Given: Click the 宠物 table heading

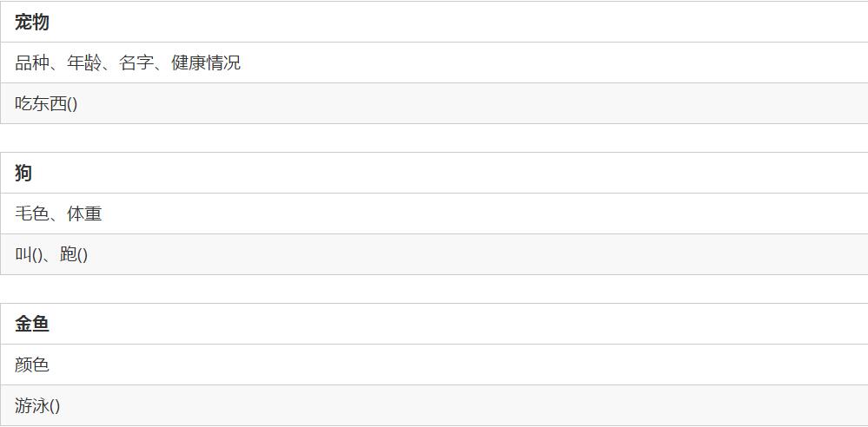Looking at the screenshot, I should 32,23.
